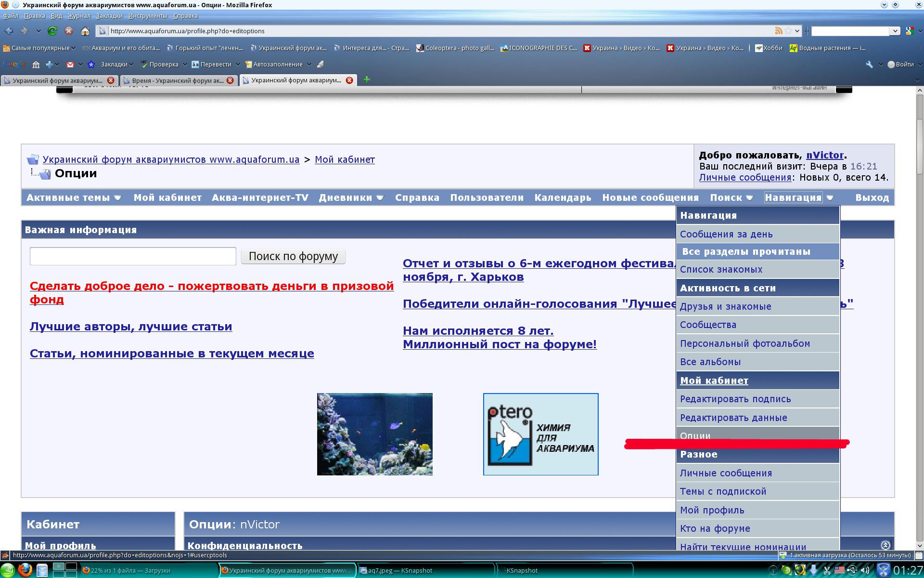Image resolution: width=924 pixels, height=578 pixels.
Task: Expand the Активные темы menu arrow
Action: (x=117, y=197)
